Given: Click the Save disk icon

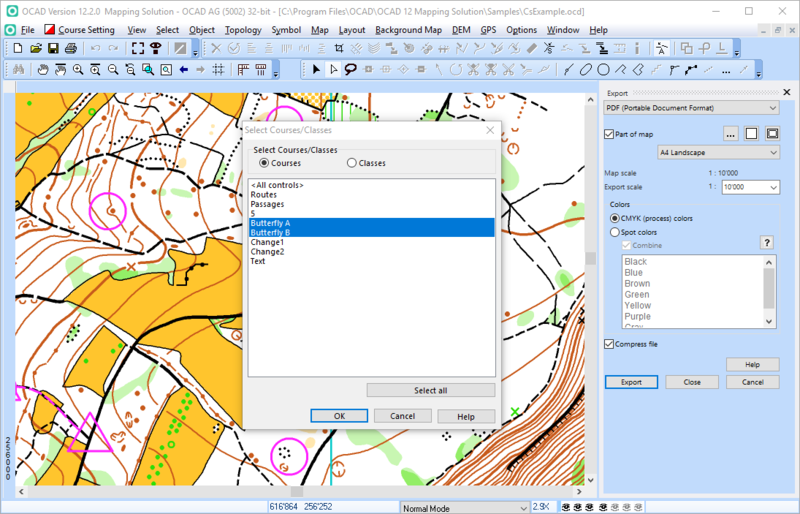Looking at the screenshot, I should point(53,48).
